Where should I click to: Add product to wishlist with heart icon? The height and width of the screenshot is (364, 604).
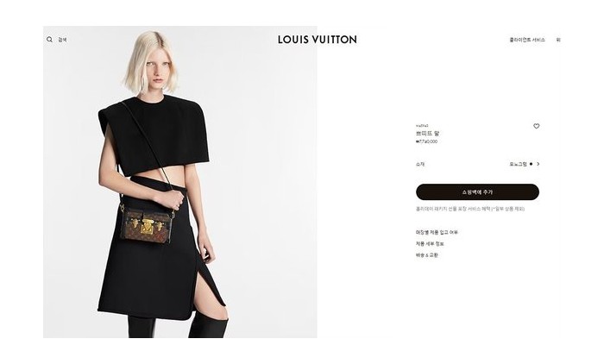tap(536, 126)
